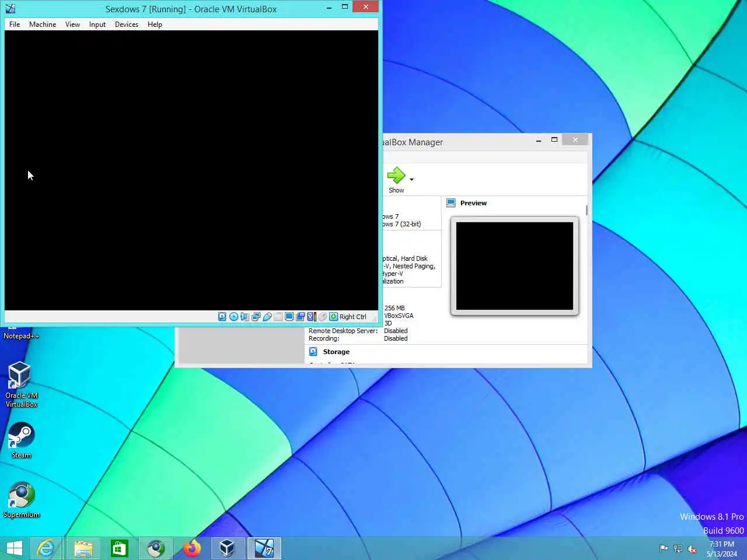Click inside the black VM display
The height and width of the screenshot is (560, 747).
[x=191, y=170]
